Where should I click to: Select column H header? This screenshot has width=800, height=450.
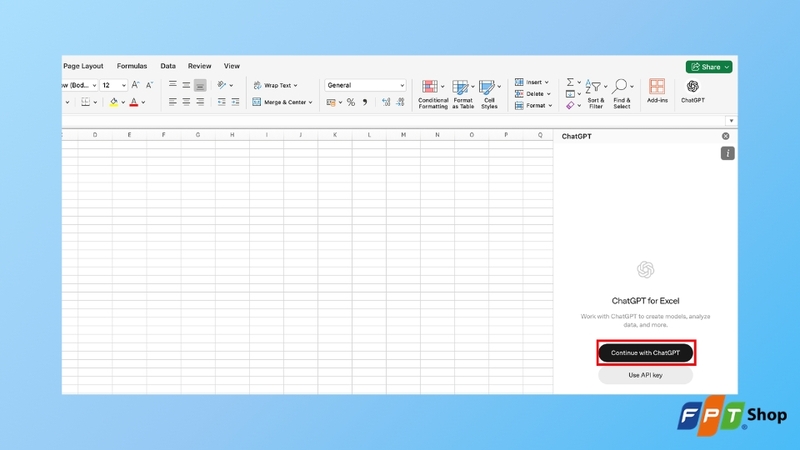click(x=232, y=135)
